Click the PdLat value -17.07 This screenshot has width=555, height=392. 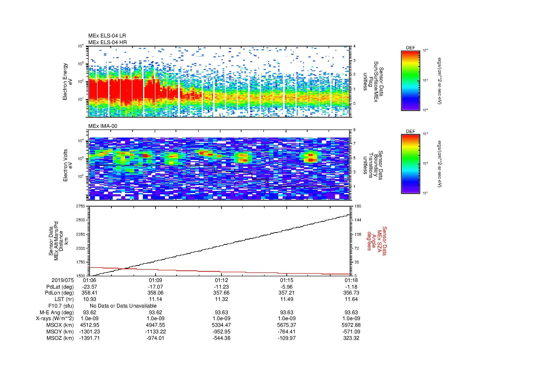pyautogui.click(x=155, y=287)
